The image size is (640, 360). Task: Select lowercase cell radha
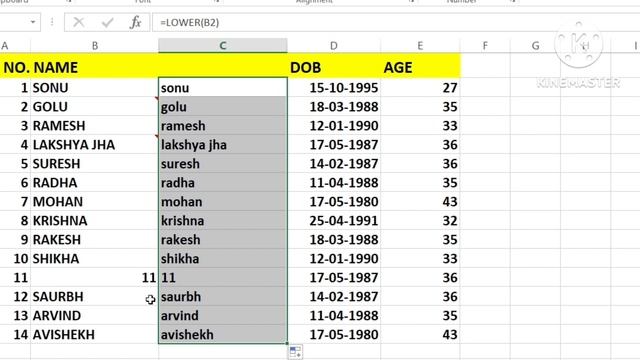[223, 182]
